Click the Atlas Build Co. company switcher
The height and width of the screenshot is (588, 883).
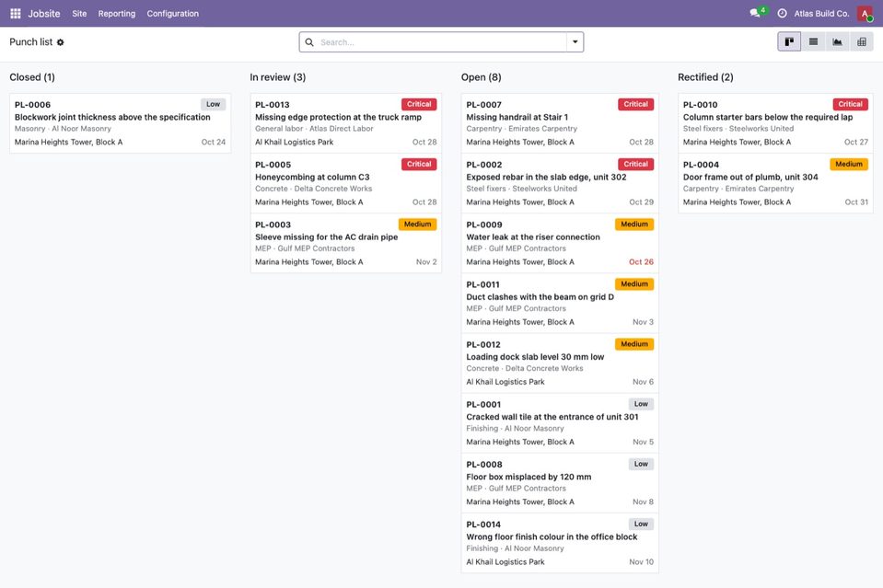821,14
